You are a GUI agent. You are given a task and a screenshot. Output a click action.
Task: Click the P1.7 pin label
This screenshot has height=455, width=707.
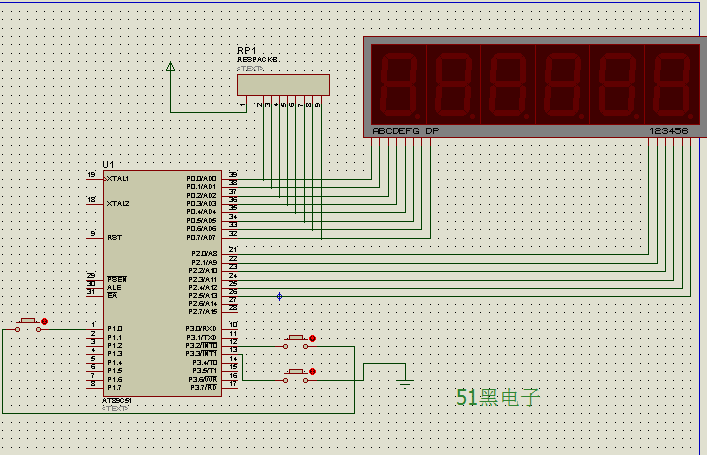[x=115, y=387]
